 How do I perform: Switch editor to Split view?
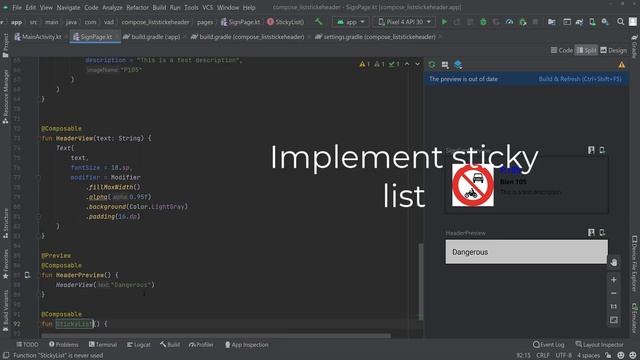click(587, 50)
